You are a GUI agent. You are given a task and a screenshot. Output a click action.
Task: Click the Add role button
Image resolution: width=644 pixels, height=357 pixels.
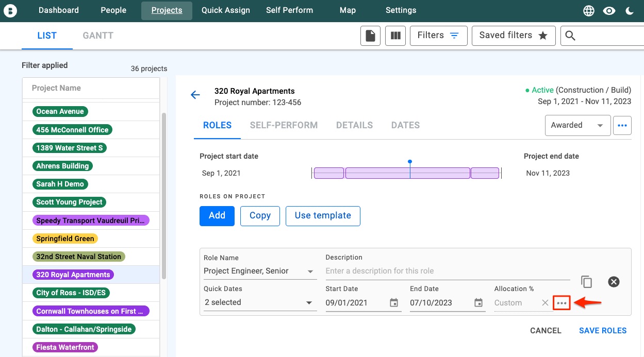217,216
